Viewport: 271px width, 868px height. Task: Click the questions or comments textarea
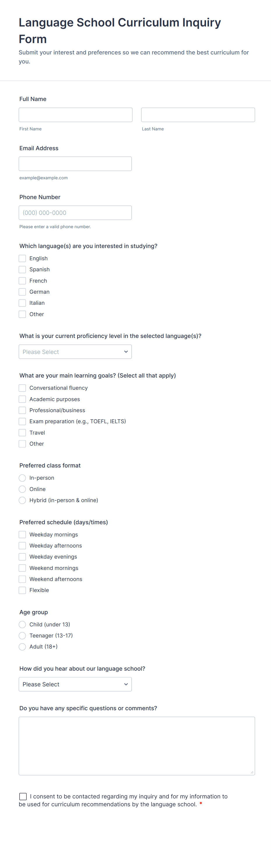(x=137, y=746)
